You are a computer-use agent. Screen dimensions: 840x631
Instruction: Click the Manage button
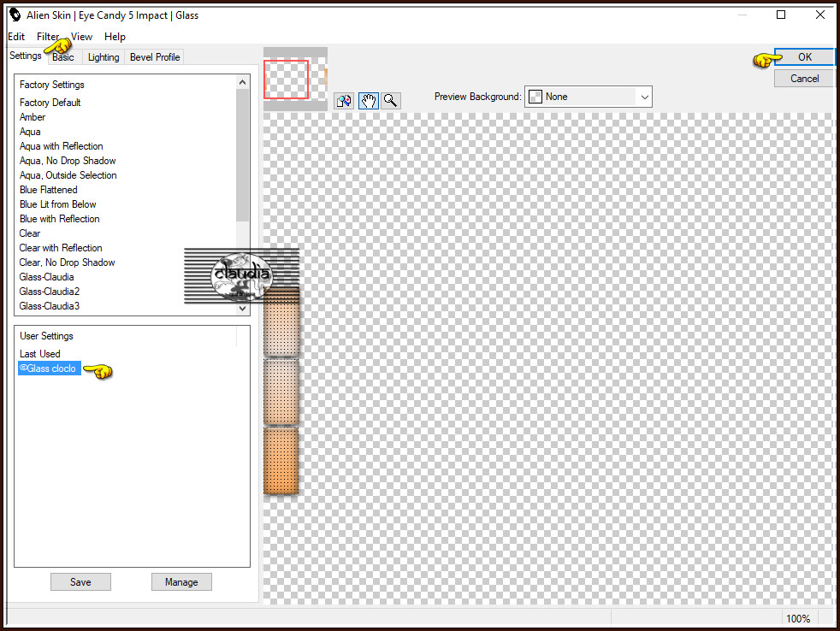coord(181,581)
